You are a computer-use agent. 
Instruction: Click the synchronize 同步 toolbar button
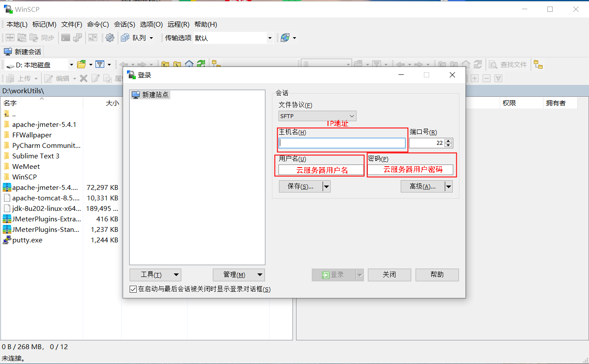pyautogui.click(x=42, y=38)
